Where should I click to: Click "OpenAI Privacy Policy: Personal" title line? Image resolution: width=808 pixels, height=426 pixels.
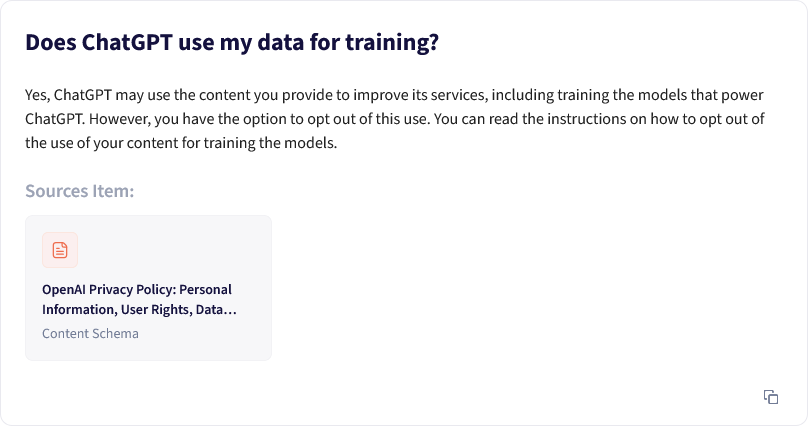tap(137, 289)
